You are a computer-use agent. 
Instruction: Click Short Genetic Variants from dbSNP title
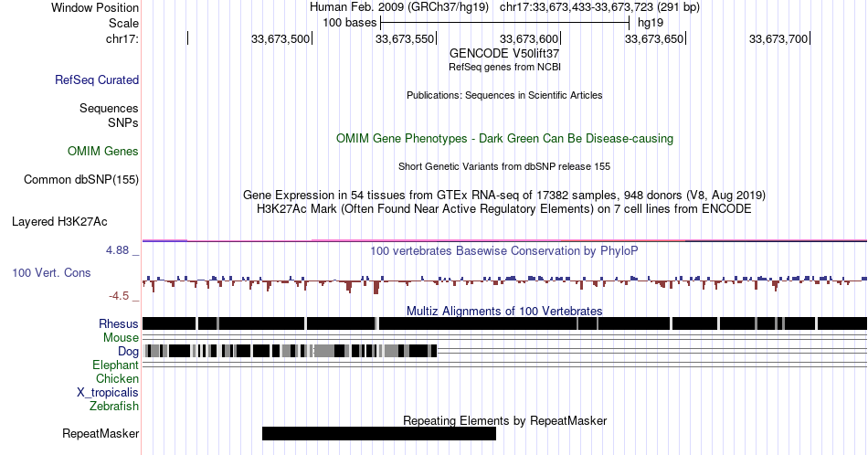tap(504, 166)
